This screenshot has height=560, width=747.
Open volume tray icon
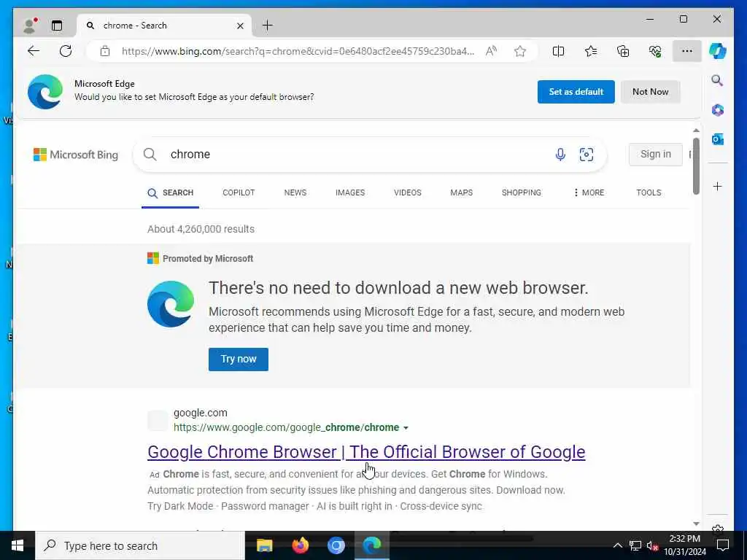pos(652,545)
